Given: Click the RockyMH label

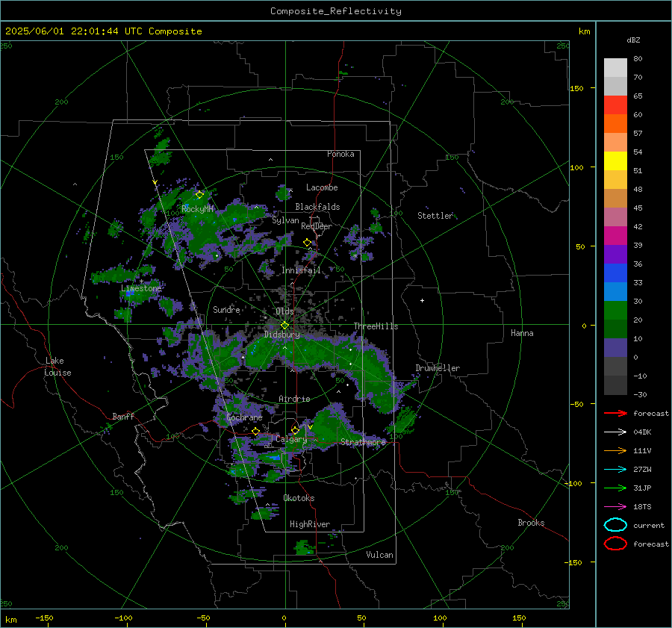Looking at the screenshot, I should pyautogui.click(x=198, y=209).
